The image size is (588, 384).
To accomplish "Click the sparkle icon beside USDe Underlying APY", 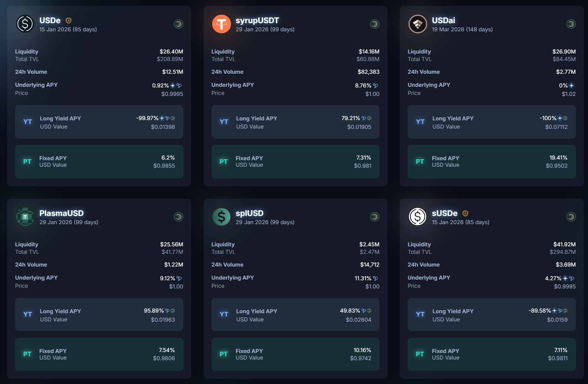I will click(x=172, y=85).
